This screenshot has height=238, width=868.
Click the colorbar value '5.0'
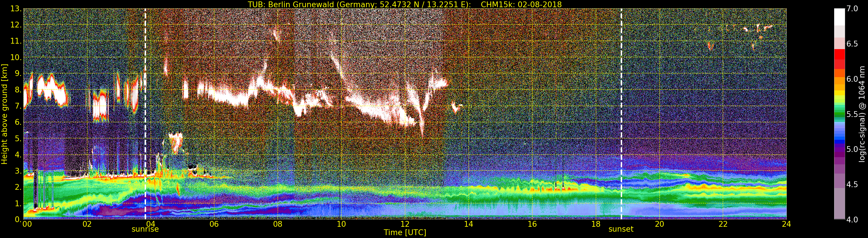852,149
